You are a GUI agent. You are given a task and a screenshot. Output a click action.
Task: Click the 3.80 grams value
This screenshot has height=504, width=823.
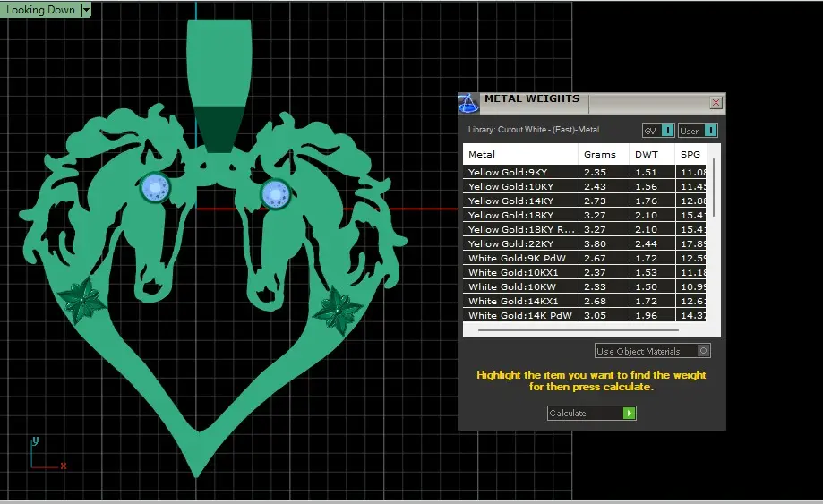595,243
